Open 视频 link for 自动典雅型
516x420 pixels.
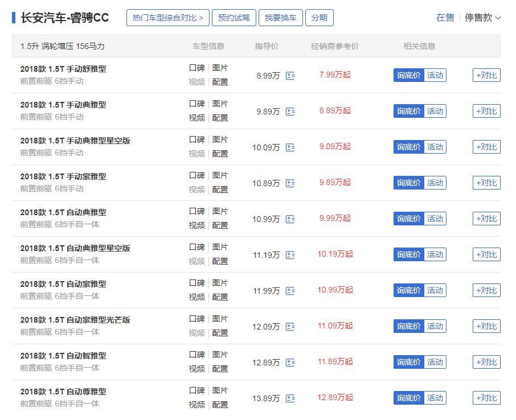click(197, 225)
